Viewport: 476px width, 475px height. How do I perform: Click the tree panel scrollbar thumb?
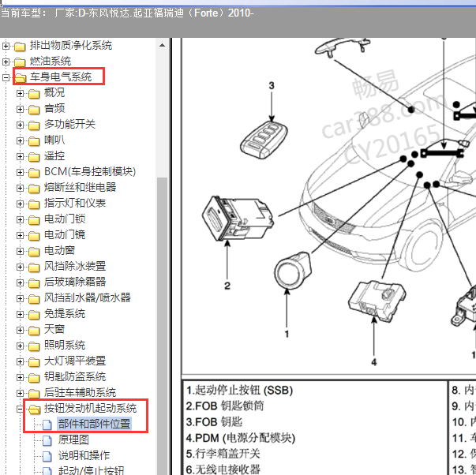coord(162,326)
